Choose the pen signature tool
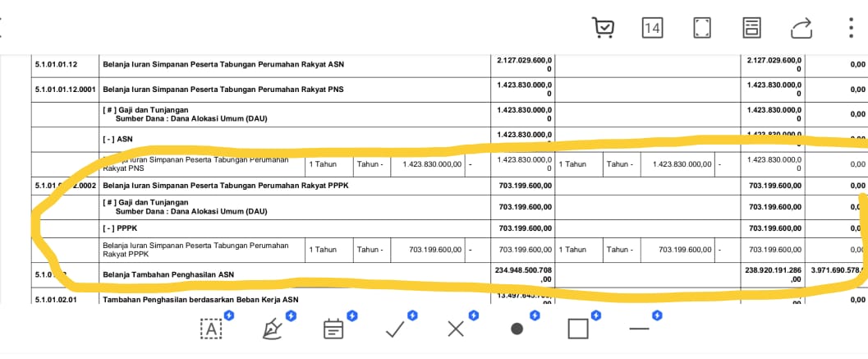This screenshot has width=868, height=359. 272,329
